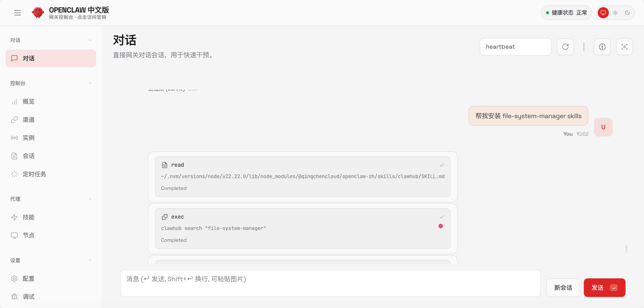The height and width of the screenshot is (308, 644).
Task: Open the 节点 nodes panel
Action: [29, 235]
